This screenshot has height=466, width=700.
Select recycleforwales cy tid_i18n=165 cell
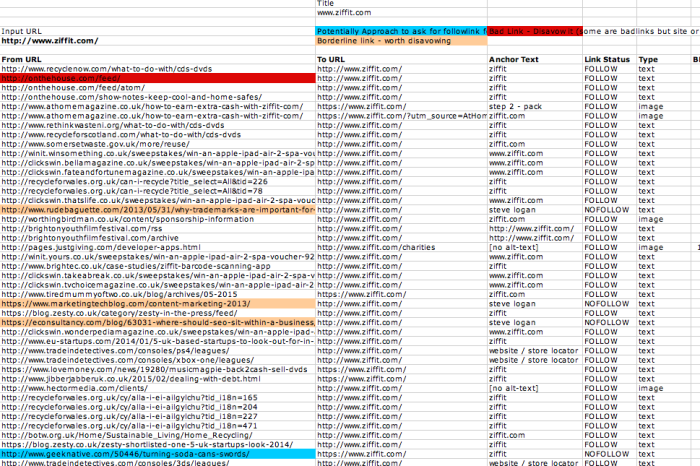pyautogui.click(x=158, y=398)
